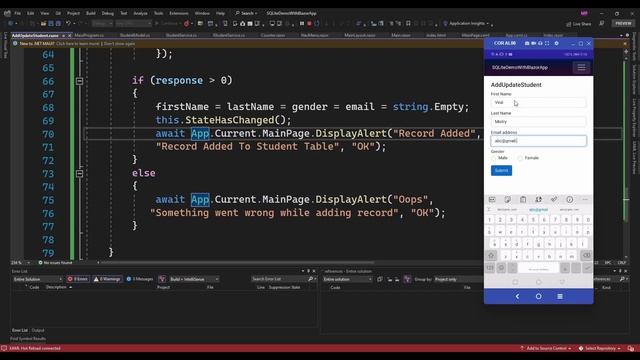Open the Select Repository dropdown

tap(600, 348)
